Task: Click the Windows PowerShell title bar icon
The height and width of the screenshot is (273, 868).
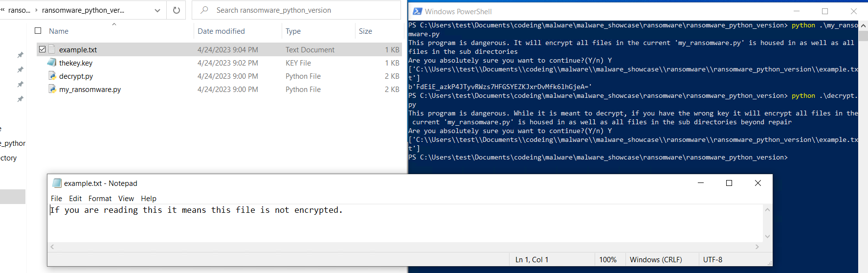Action: pos(418,11)
